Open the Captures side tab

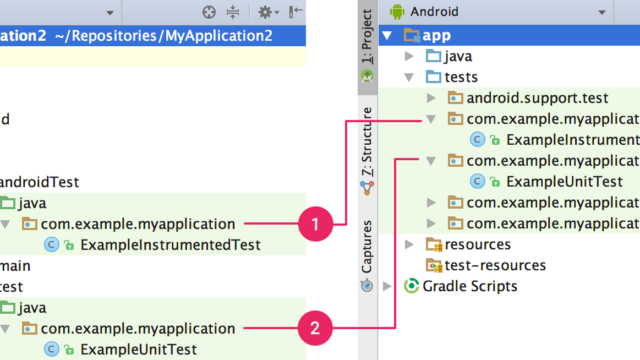pos(367,255)
